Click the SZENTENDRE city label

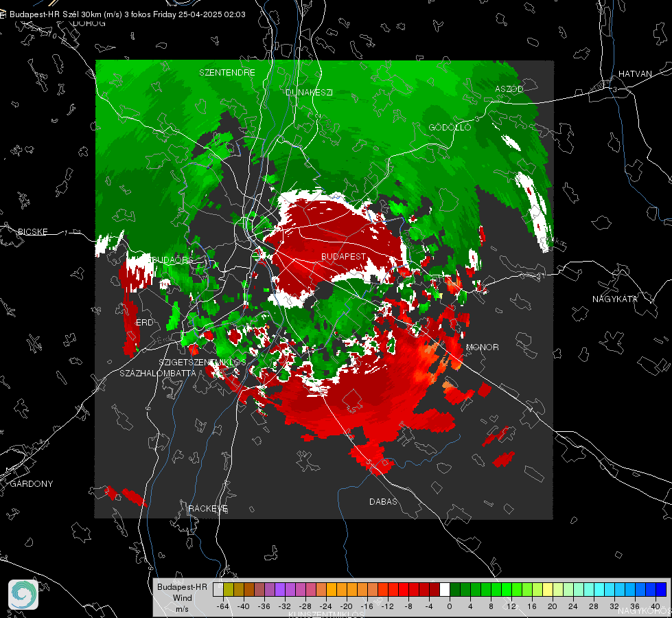227,73
